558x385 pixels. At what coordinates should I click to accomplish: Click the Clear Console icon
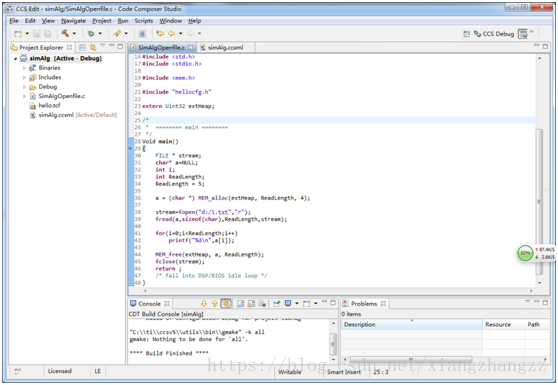241,304
